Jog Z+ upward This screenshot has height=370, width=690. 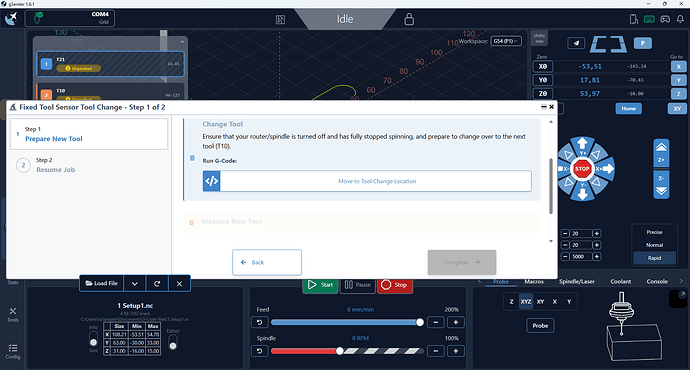pyautogui.click(x=661, y=153)
